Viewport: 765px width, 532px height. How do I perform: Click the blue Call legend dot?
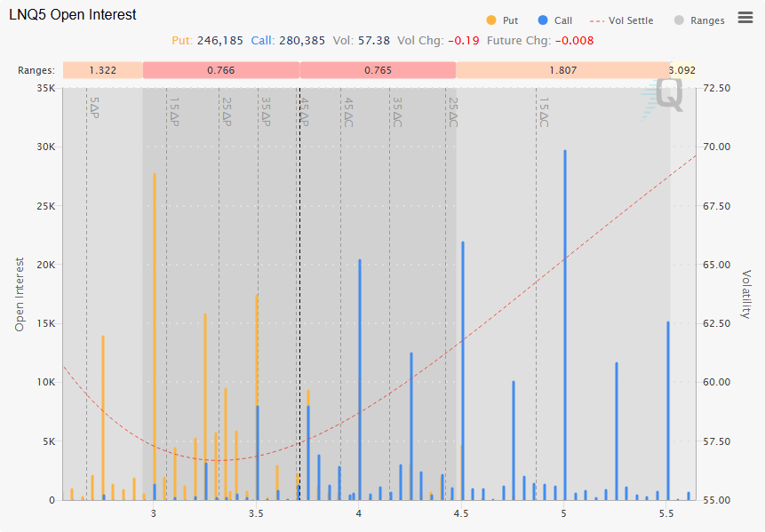pyautogui.click(x=543, y=20)
